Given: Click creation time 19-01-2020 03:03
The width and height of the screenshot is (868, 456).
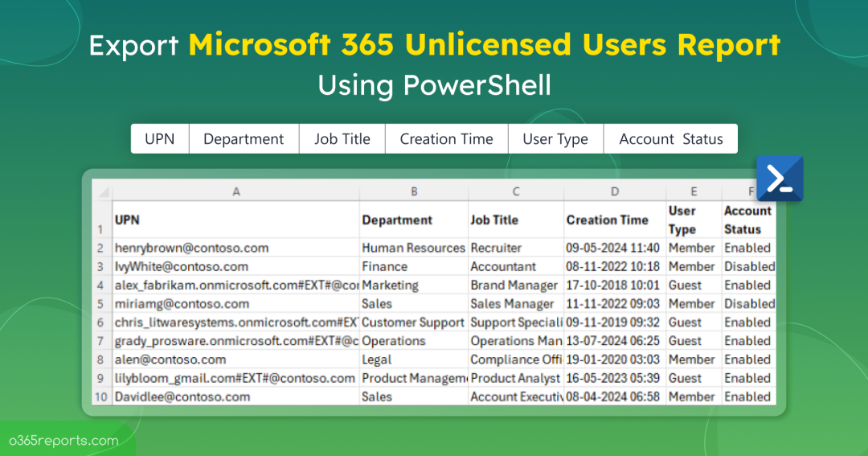Looking at the screenshot, I should [x=615, y=359].
